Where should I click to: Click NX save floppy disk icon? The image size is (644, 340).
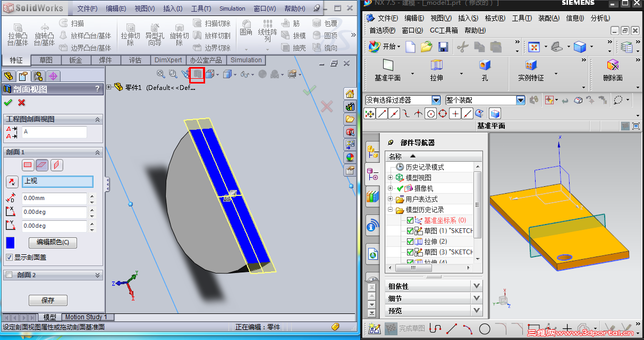(x=443, y=47)
